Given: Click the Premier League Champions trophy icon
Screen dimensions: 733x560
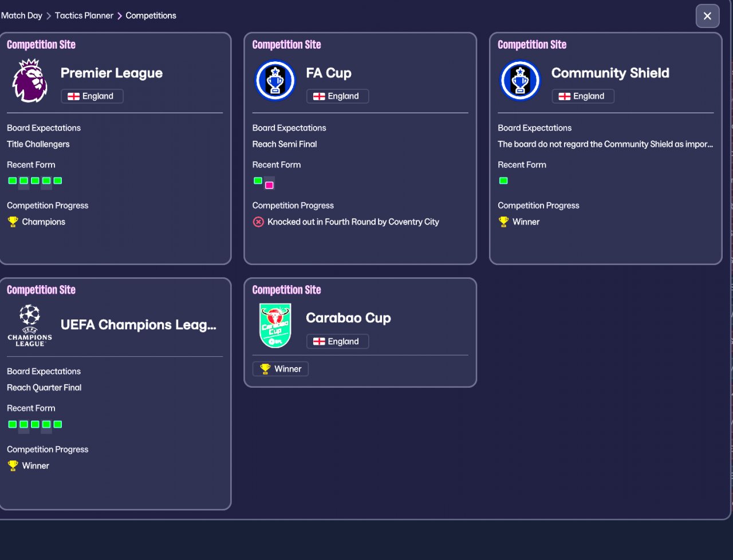Looking at the screenshot, I should [x=13, y=222].
